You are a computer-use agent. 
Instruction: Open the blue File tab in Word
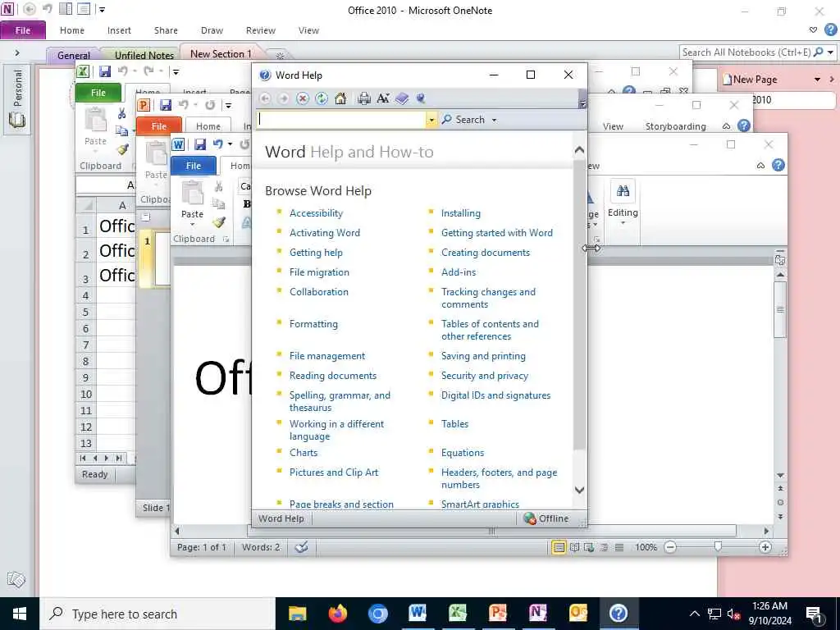[x=194, y=166]
